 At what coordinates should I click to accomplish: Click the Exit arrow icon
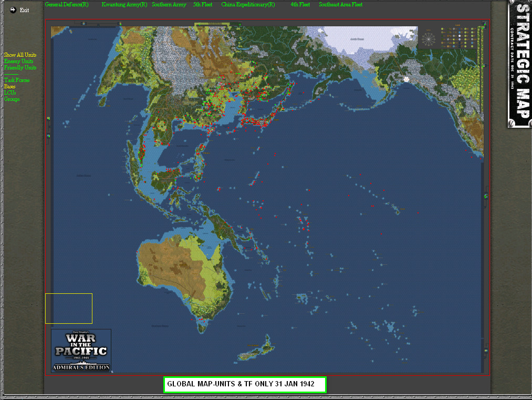[x=13, y=10]
